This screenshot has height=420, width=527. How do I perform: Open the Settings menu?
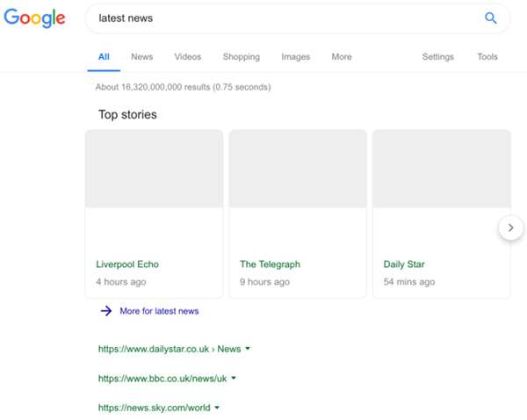point(437,57)
